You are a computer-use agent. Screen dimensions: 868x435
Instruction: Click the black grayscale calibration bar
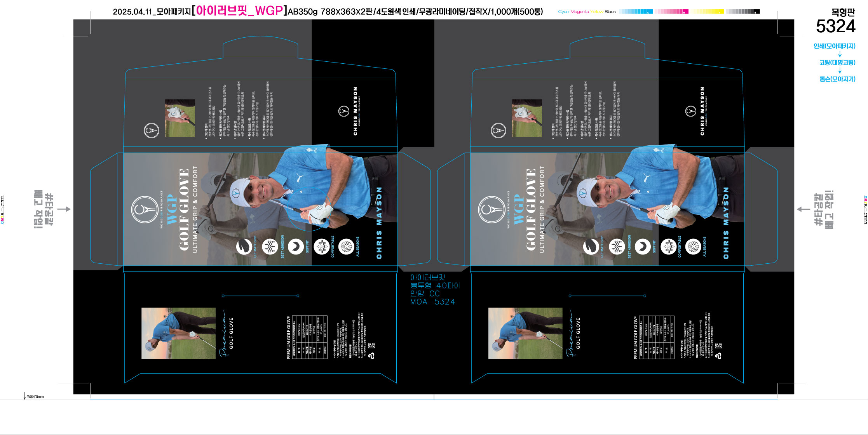pos(743,12)
